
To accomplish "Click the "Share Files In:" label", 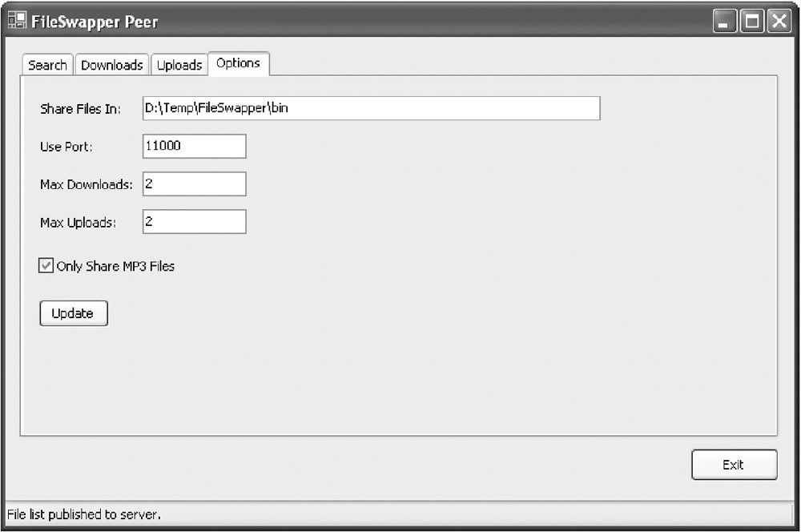I will (80, 109).
